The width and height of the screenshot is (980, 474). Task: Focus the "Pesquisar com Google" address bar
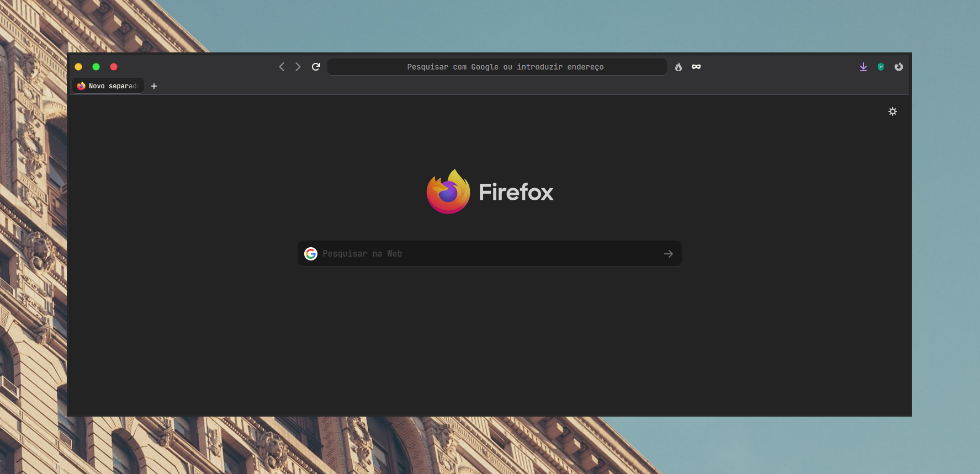click(x=497, y=67)
